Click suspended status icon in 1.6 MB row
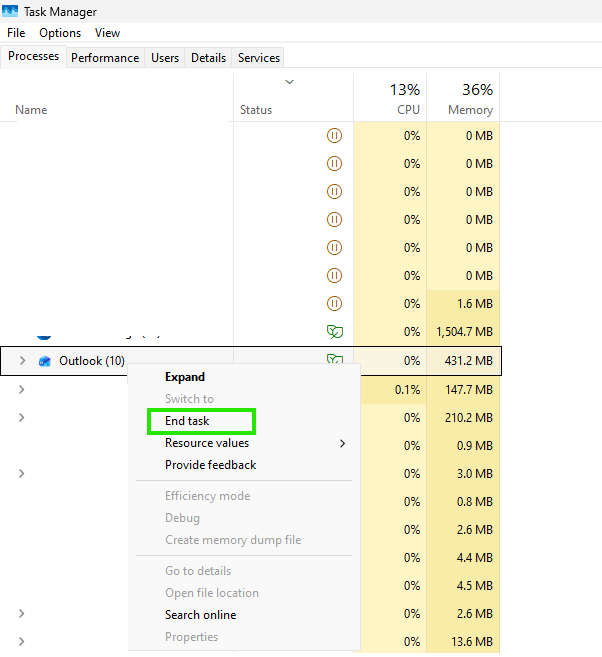Viewport: 602px width, 657px height. point(334,303)
